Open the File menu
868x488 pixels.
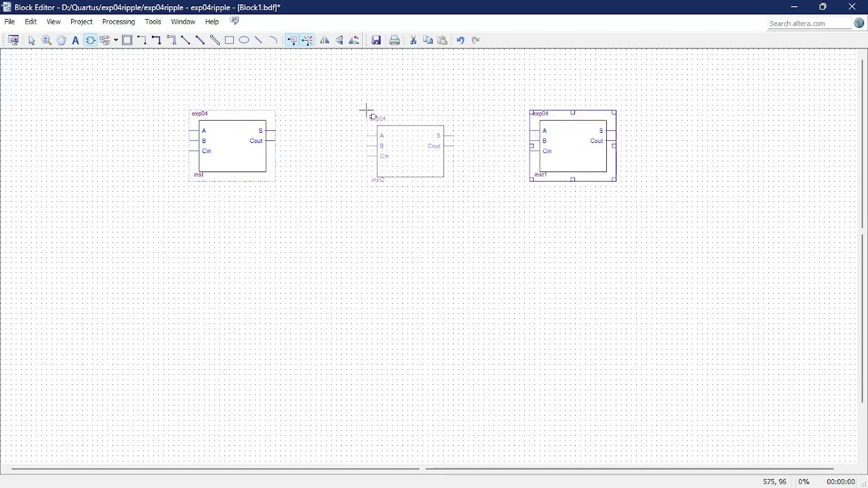(x=9, y=22)
